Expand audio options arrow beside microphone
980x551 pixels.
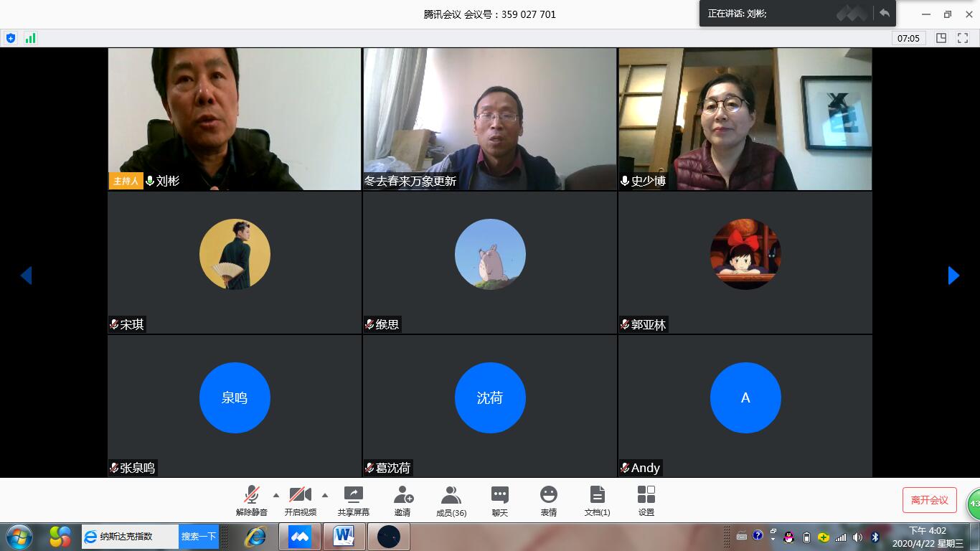(x=276, y=495)
